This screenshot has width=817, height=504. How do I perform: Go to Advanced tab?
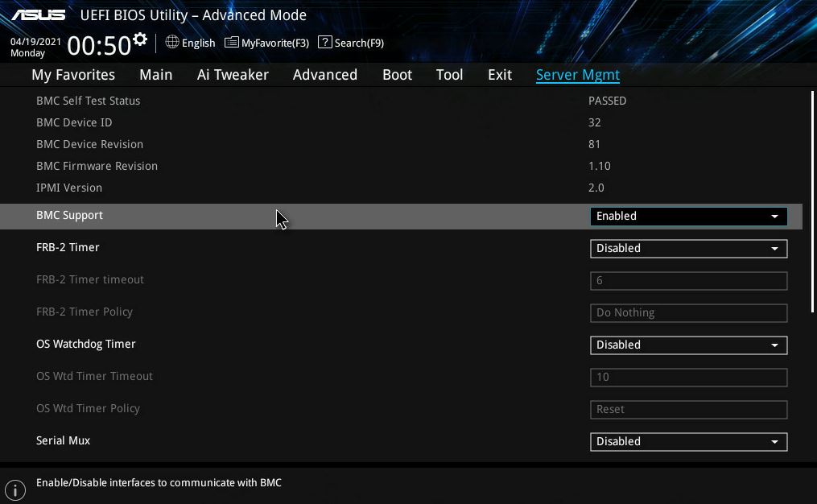pos(325,75)
